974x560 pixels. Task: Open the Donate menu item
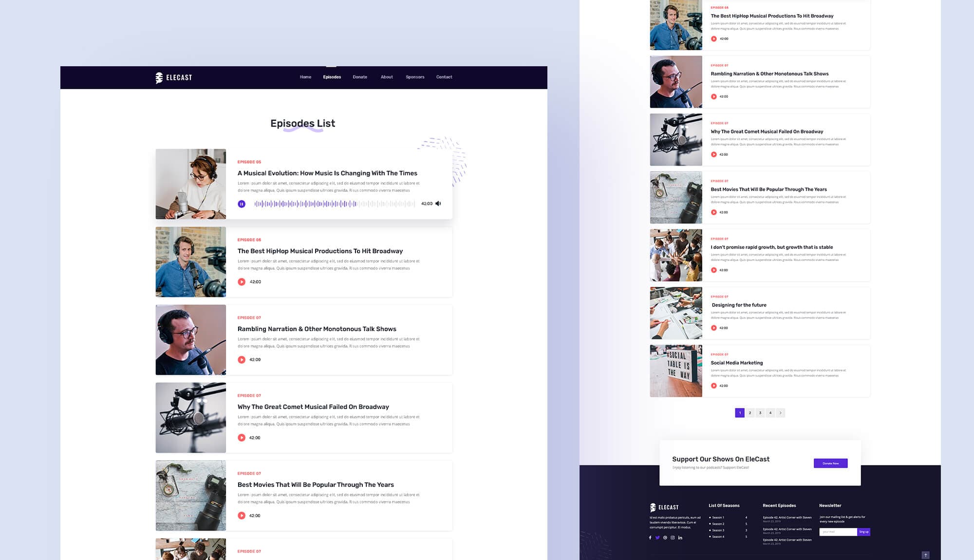[x=360, y=77]
